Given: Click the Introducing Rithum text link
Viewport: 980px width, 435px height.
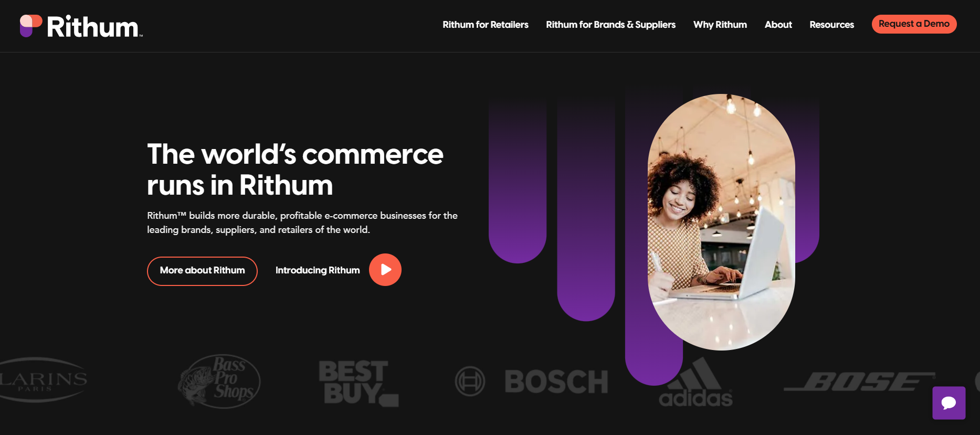Looking at the screenshot, I should [318, 270].
